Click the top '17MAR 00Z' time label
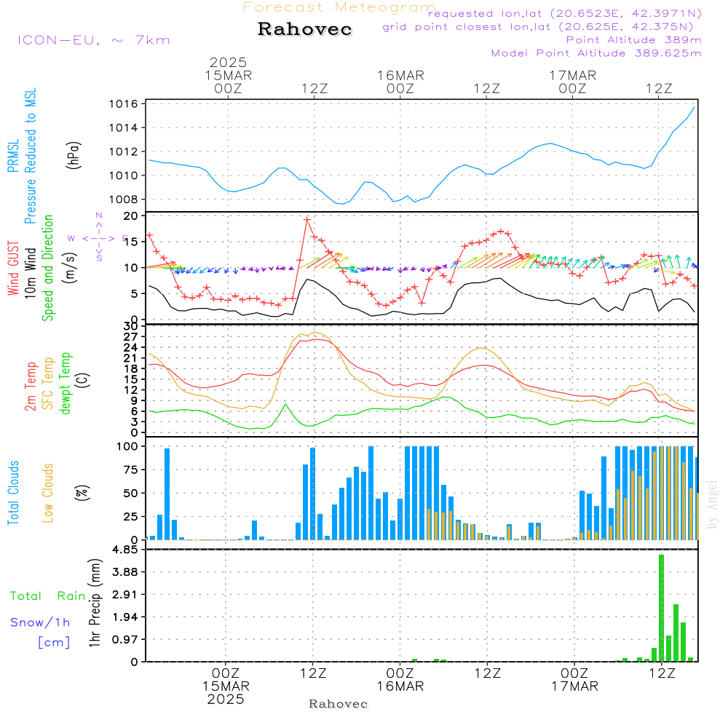Viewport: 728px width, 728px height. [x=572, y=82]
